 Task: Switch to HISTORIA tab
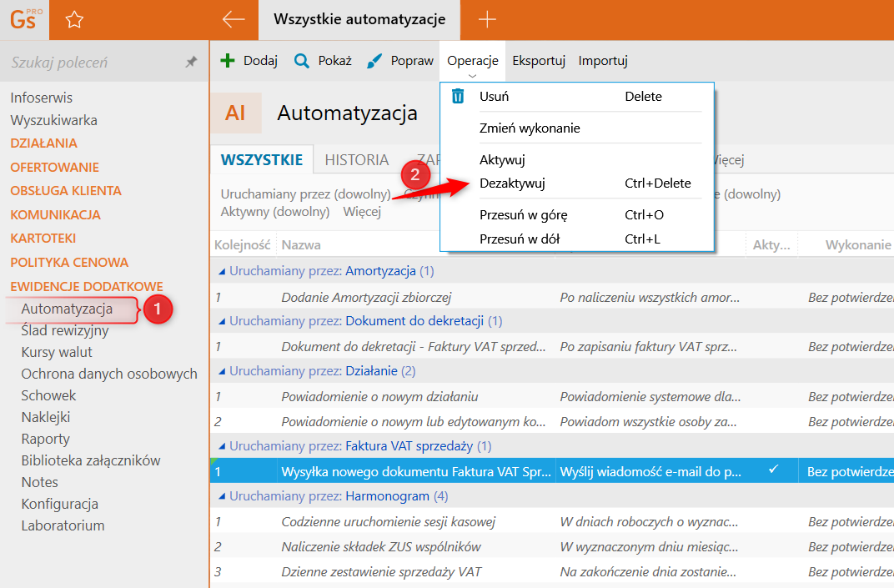point(357,159)
